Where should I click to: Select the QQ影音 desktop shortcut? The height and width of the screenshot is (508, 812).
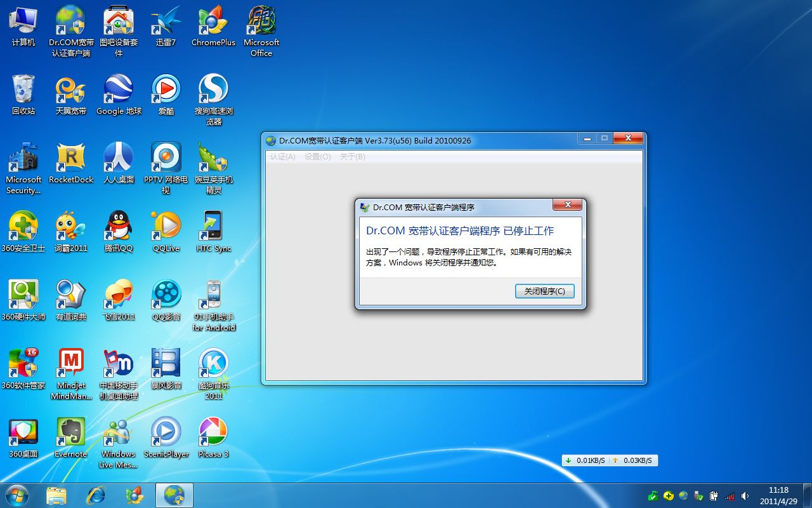(x=166, y=301)
